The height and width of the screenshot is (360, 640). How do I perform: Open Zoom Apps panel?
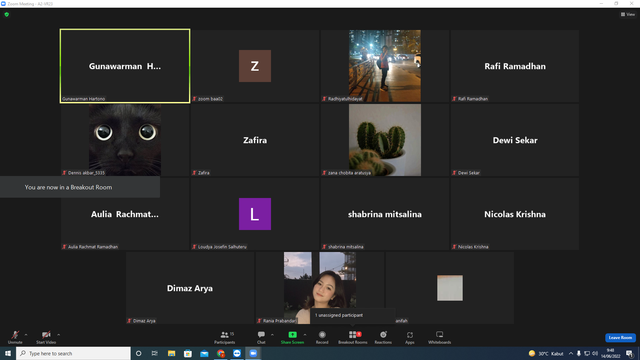click(410, 337)
